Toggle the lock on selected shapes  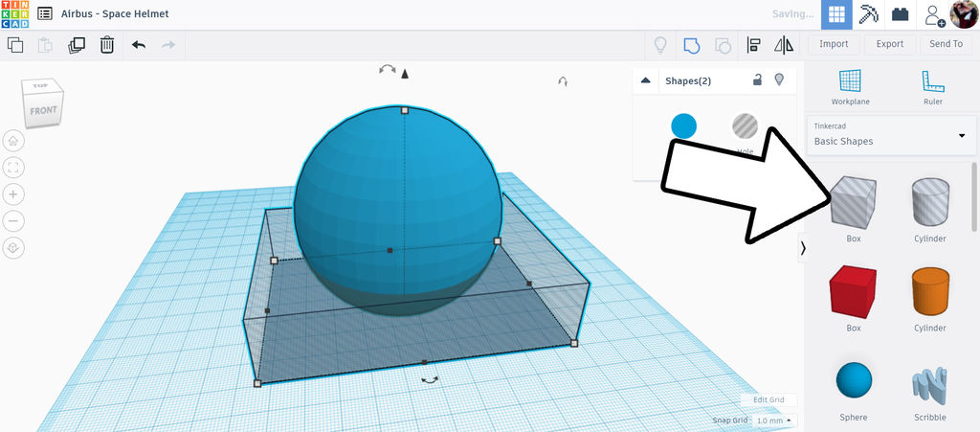pyautogui.click(x=757, y=80)
